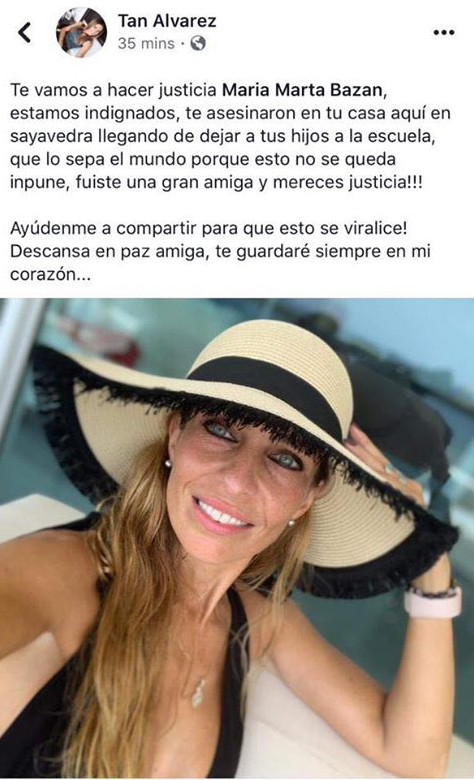This screenshot has height=780, width=474.
Task: Open Tan Alvarez's round profile picture
Action: (82, 33)
